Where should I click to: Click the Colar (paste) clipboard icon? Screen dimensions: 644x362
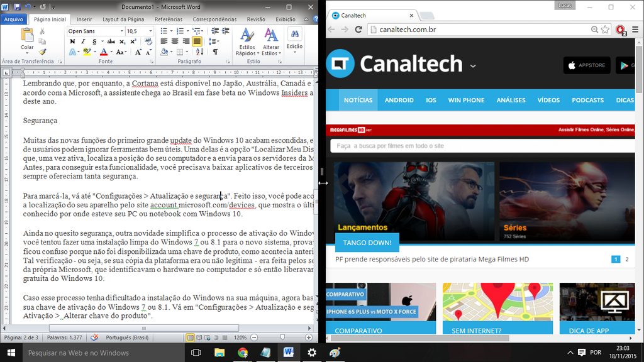(x=27, y=35)
